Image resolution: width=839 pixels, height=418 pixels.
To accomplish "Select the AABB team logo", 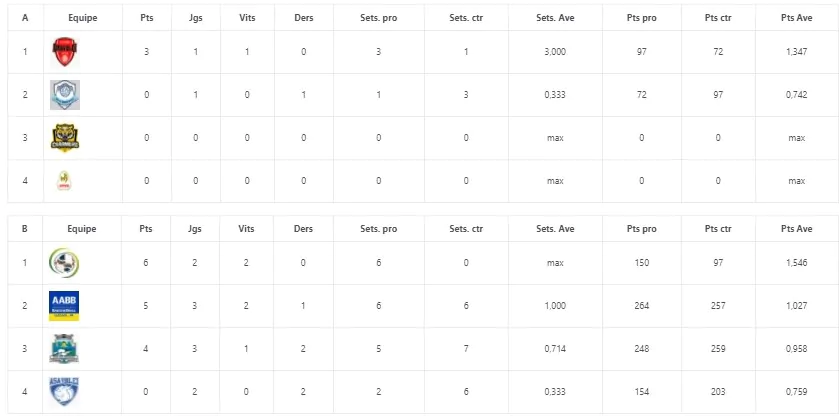I will (x=64, y=306).
